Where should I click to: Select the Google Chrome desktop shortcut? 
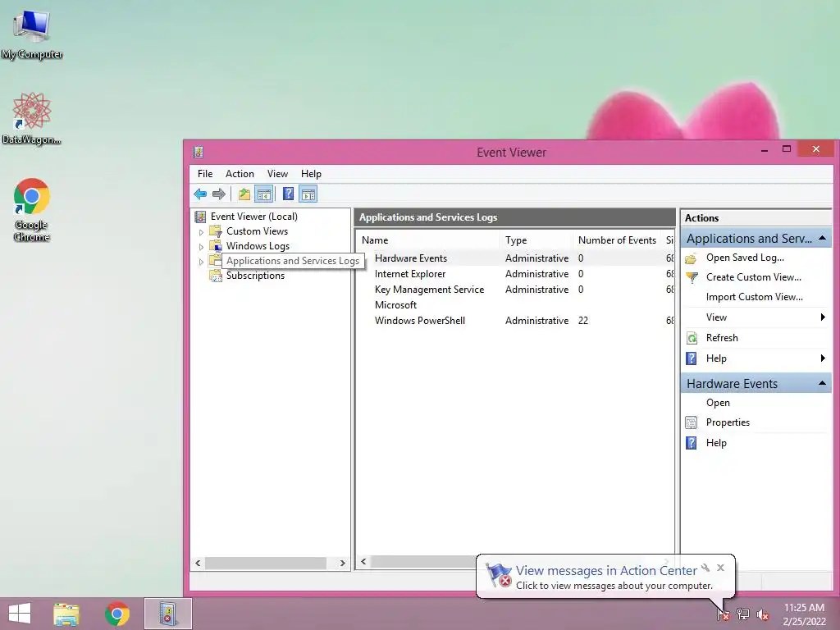pos(32,209)
